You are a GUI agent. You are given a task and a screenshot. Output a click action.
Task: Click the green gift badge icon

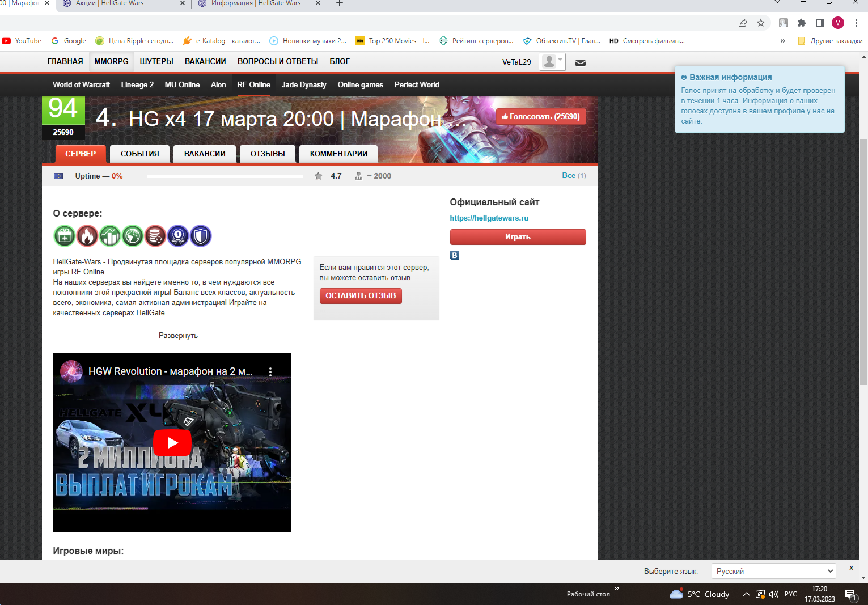65,236
